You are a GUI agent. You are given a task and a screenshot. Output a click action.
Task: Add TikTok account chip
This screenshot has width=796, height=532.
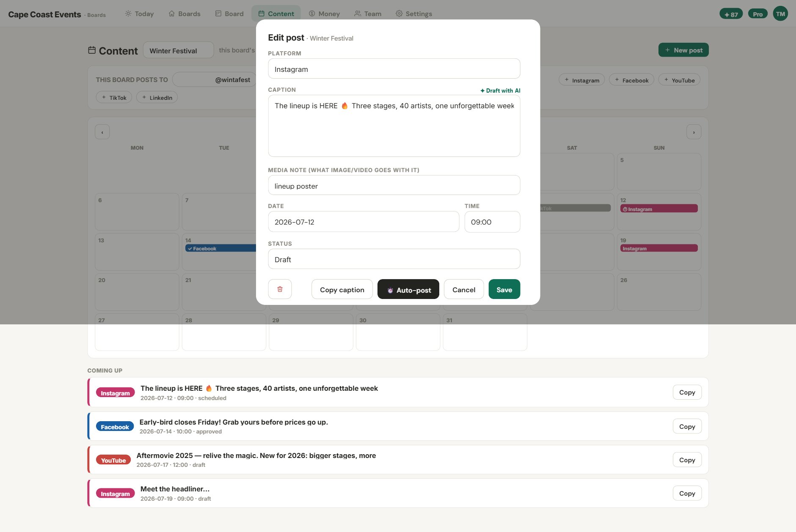tap(114, 97)
